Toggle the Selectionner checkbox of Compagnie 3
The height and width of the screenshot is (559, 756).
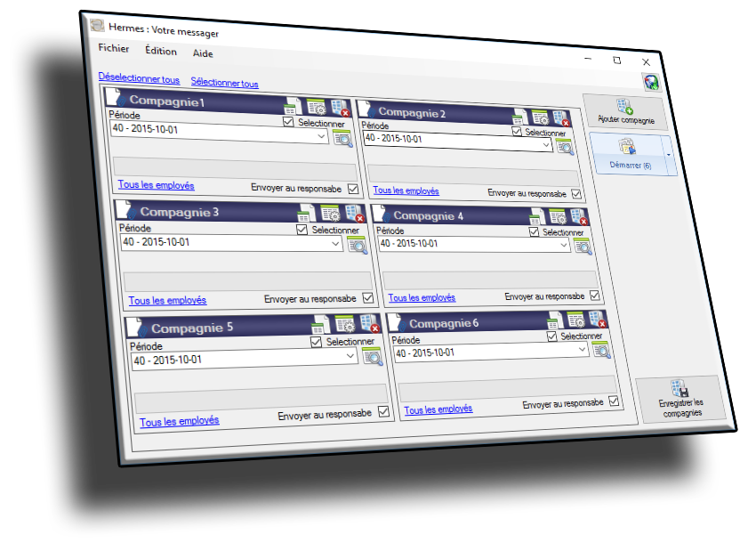(x=302, y=230)
